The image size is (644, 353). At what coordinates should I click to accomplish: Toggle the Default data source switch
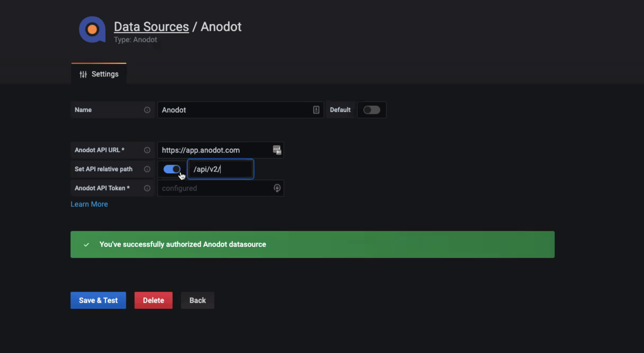coord(371,110)
